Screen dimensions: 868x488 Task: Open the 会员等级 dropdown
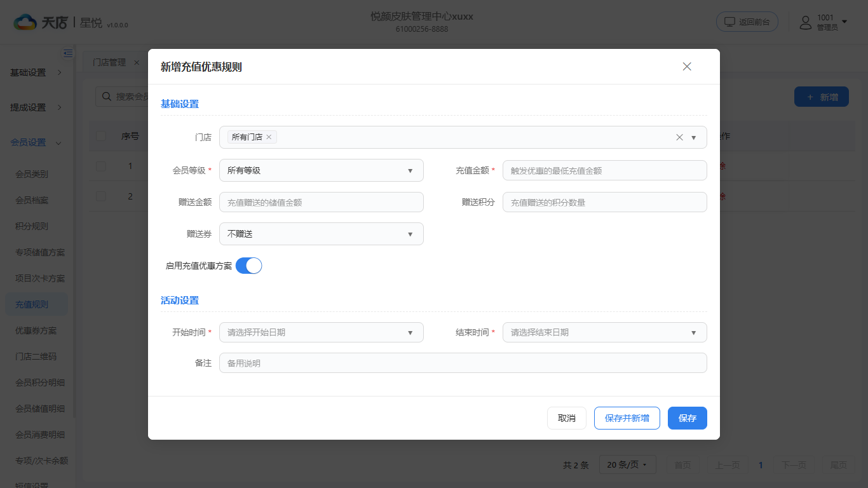[x=322, y=170]
